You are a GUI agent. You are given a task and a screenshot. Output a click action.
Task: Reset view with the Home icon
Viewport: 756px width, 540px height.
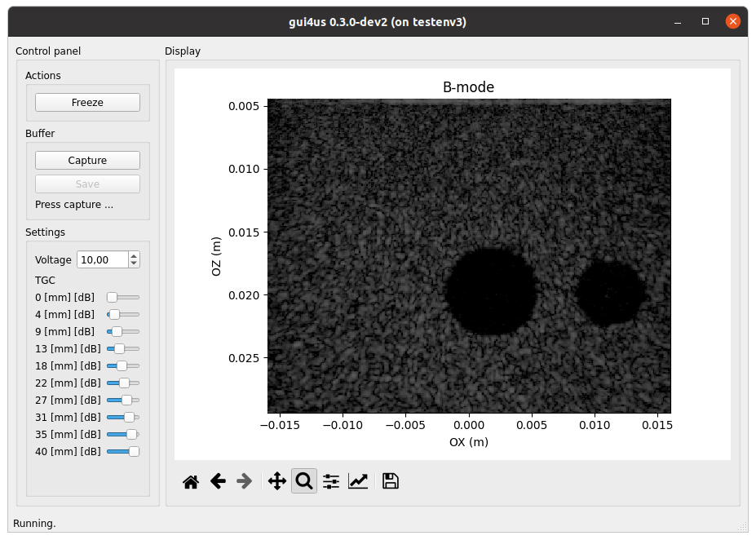pos(191,481)
